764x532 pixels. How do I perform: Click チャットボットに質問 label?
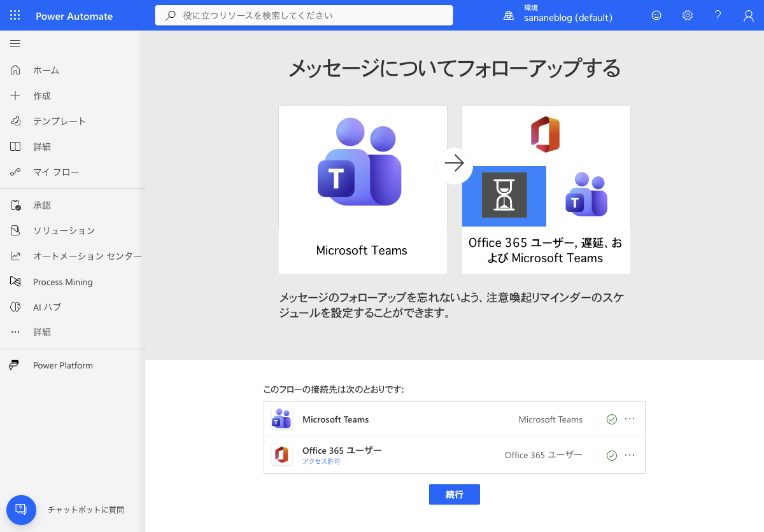pyautogui.click(x=86, y=510)
